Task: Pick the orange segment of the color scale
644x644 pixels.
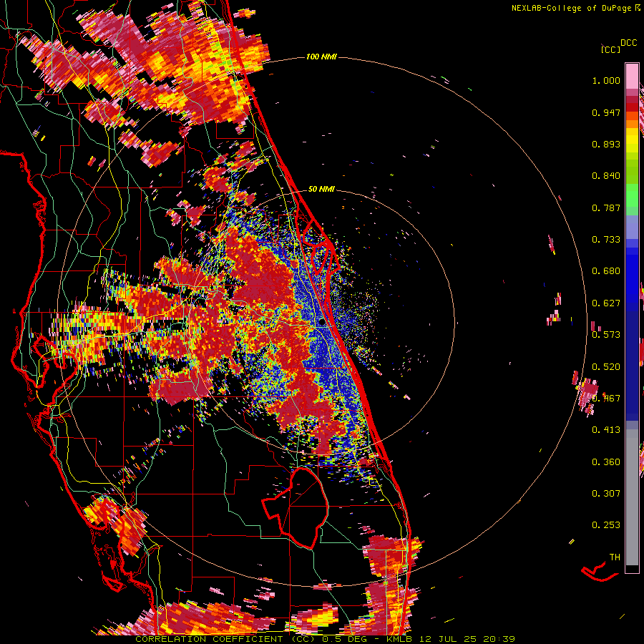Action: (632, 124)
